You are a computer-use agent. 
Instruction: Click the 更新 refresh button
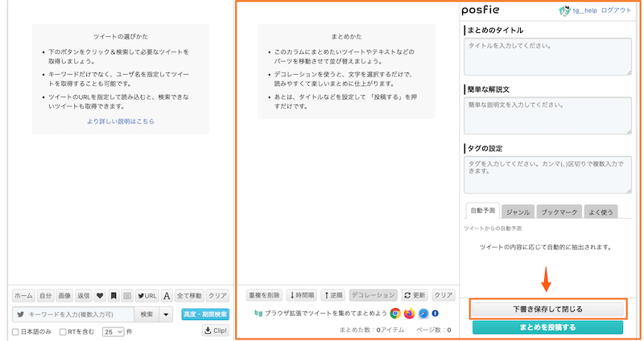[415, 295]
